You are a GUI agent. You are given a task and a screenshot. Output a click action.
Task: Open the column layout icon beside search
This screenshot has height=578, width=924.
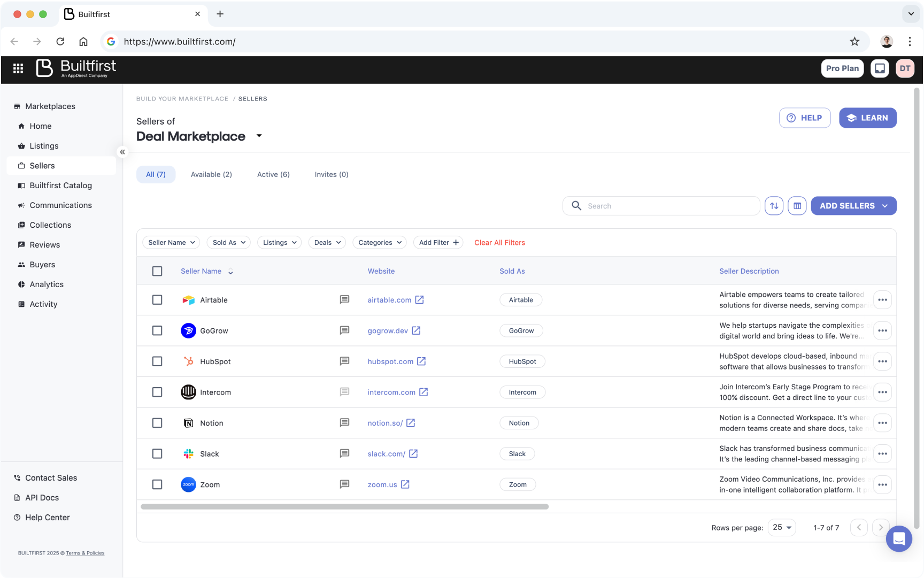coord(797,206)
